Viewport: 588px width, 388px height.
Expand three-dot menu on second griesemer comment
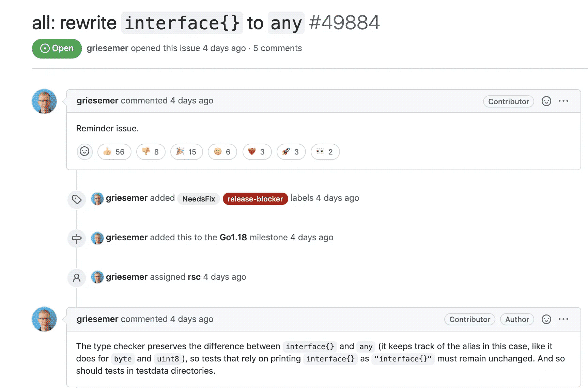(x=563, y=319)
